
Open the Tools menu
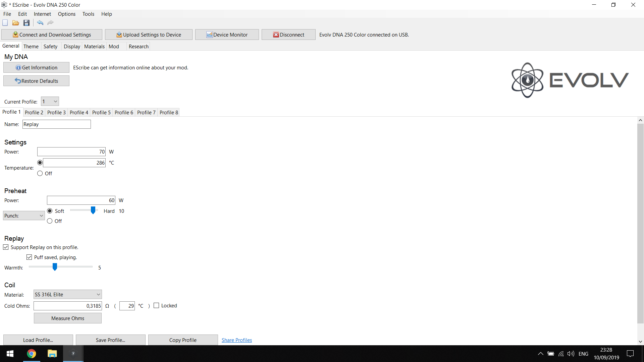coord(88,14)
